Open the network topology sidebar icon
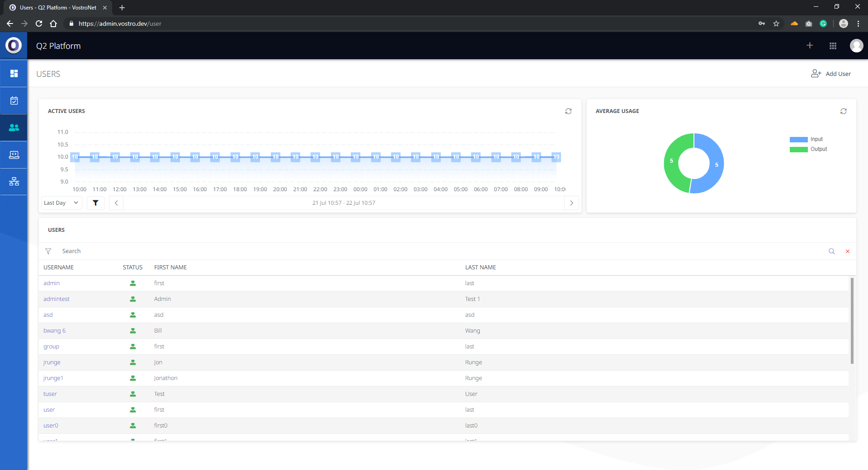The image size is (868, 470). click(14, 182)
